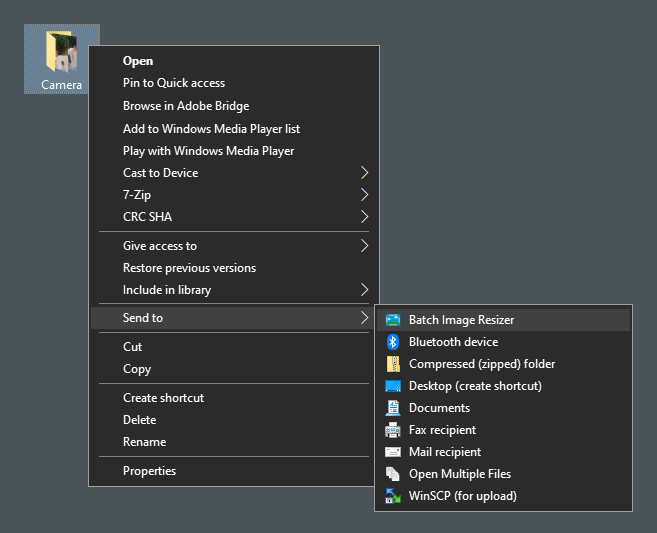This screenshot has height=533, width=657.
Task: Click the Desktop create shortcut icon
Action: (x=393, y=386)
